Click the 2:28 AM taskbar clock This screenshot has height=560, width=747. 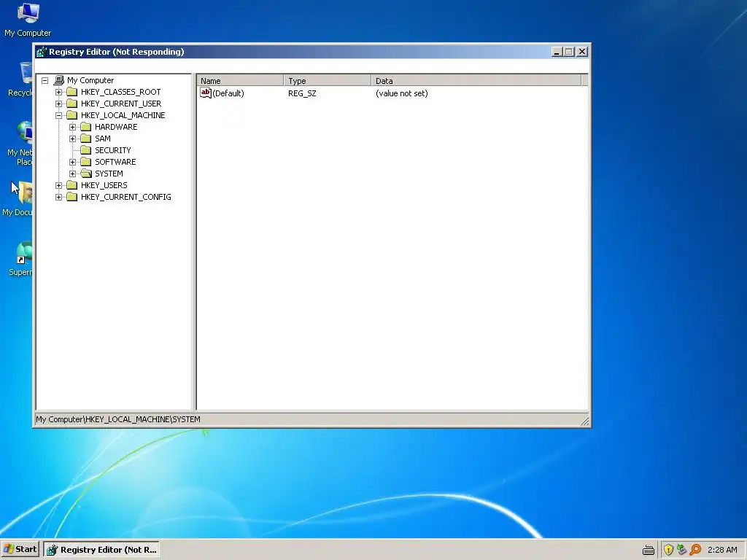(x=722, y=550)
